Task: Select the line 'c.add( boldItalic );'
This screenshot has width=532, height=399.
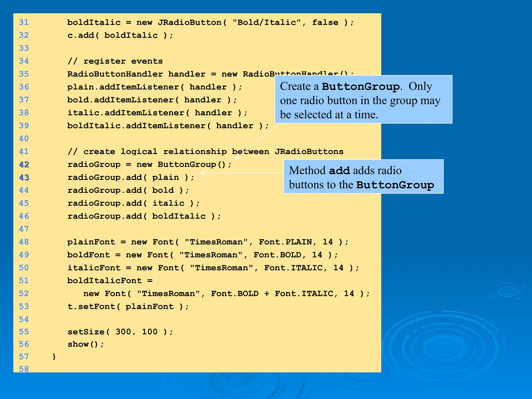Action: point(120,35)
